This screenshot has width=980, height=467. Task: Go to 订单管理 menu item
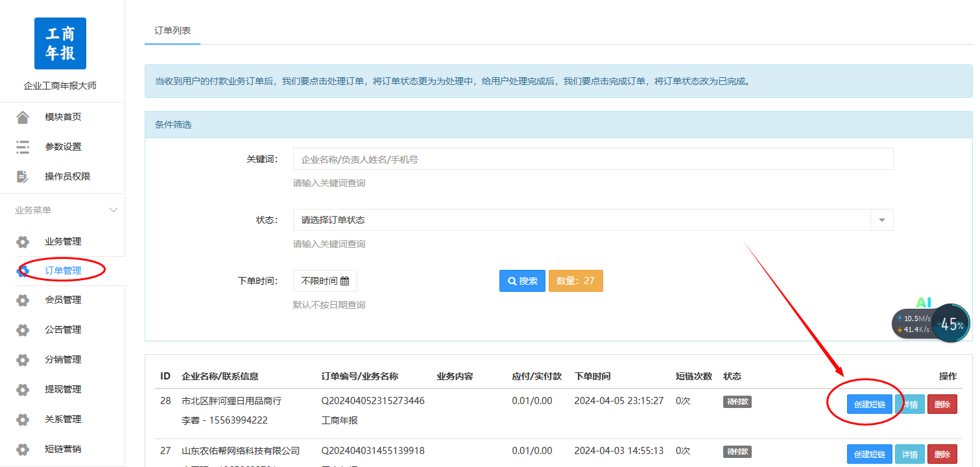click(63, 271)
